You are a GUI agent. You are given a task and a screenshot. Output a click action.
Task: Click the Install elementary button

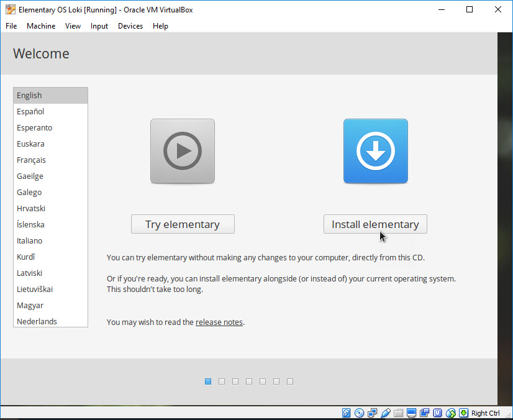pyautogui.click(x=375, y=224)
